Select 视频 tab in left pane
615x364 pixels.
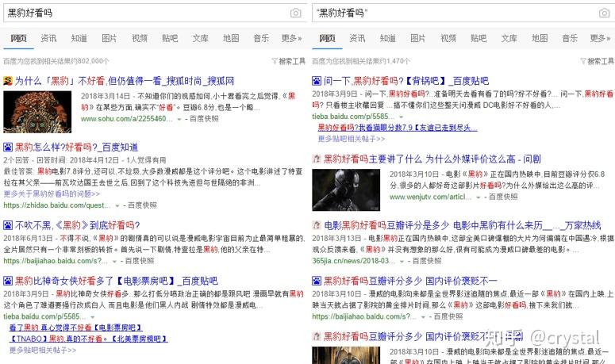click(x=140, y=38)
